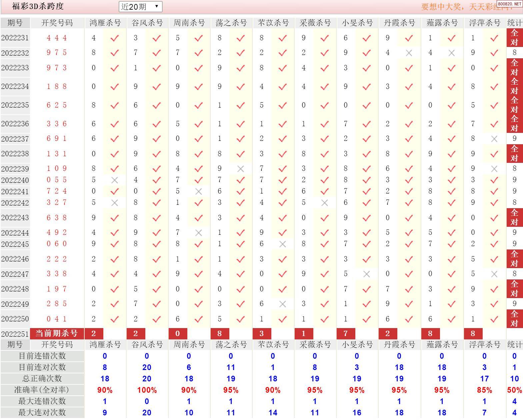Click the current kill number 3 for 芣苡
The image size is (523, 420).
tap(261, 333)
